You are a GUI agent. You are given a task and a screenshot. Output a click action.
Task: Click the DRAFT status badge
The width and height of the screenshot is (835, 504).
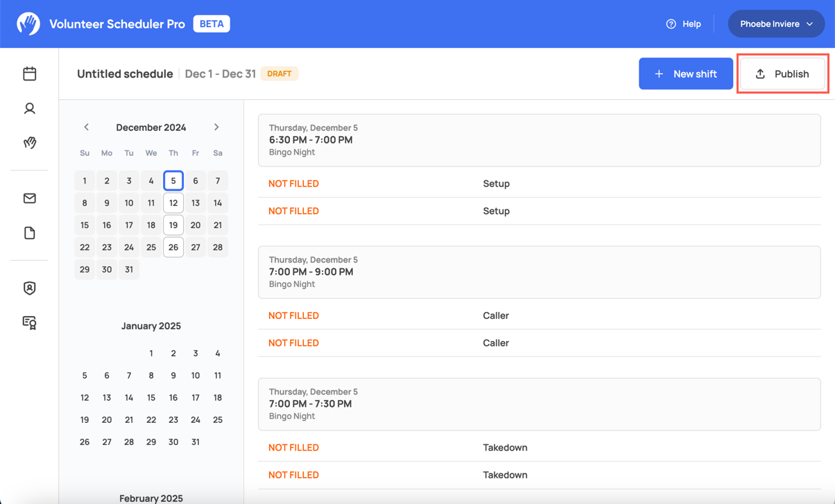click(279, 73)
